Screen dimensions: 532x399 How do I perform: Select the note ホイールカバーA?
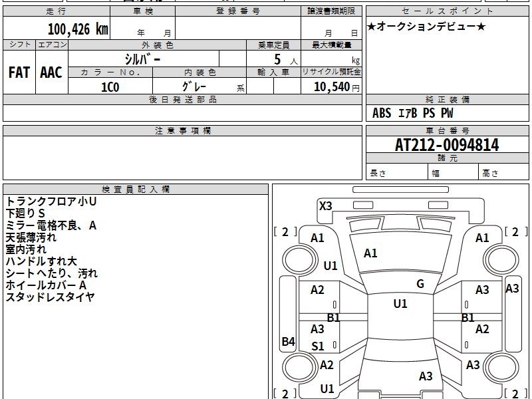(46, 285)
